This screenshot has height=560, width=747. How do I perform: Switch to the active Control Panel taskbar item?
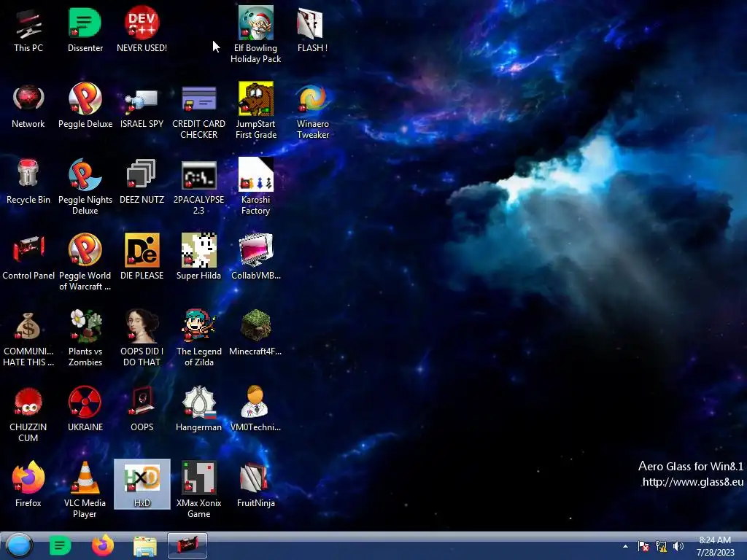[187, 545]
